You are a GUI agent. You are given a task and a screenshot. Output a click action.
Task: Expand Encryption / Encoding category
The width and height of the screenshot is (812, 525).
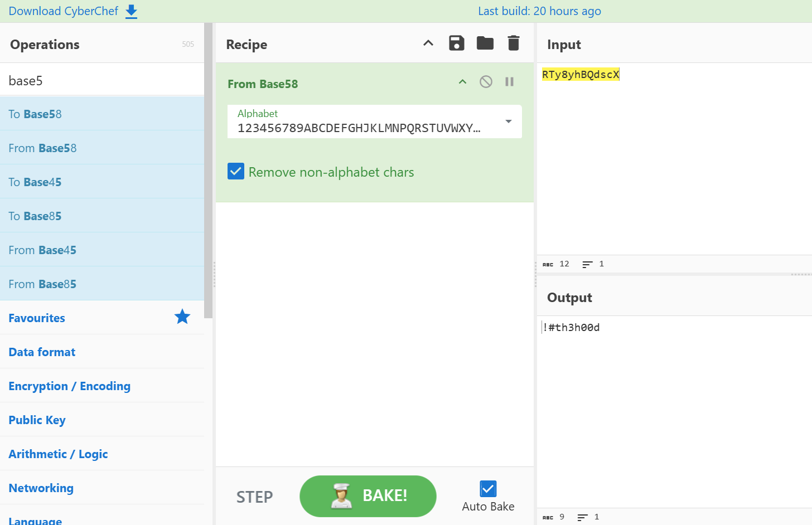(x=102, y=386)
